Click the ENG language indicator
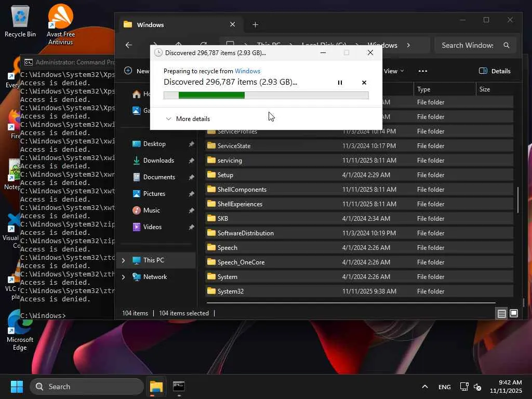The width and height of the screenshot is (532, 399). pos(445,387)
